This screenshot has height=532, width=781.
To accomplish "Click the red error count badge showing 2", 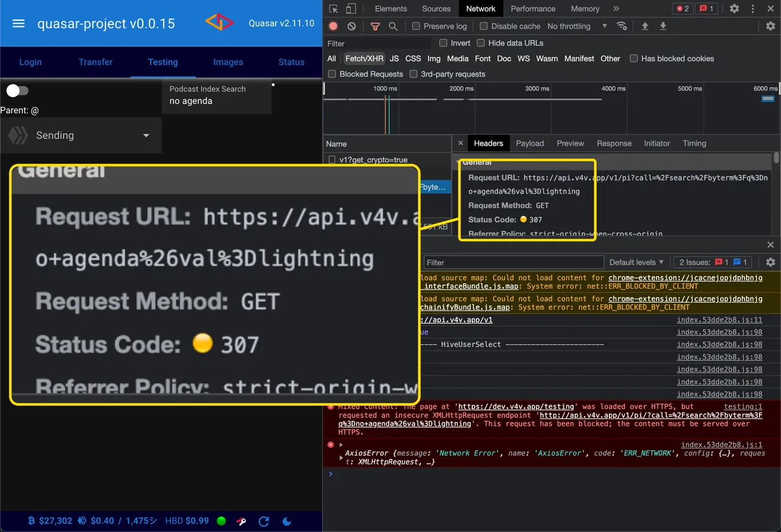I will pos(683,9).
